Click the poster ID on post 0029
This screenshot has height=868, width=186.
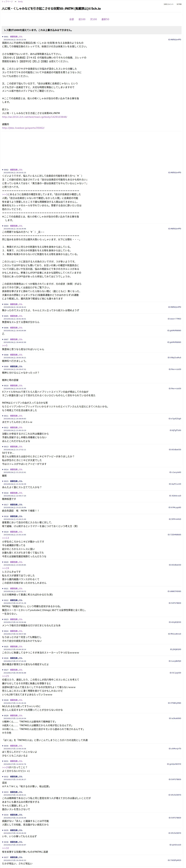(x=175, y=718)
